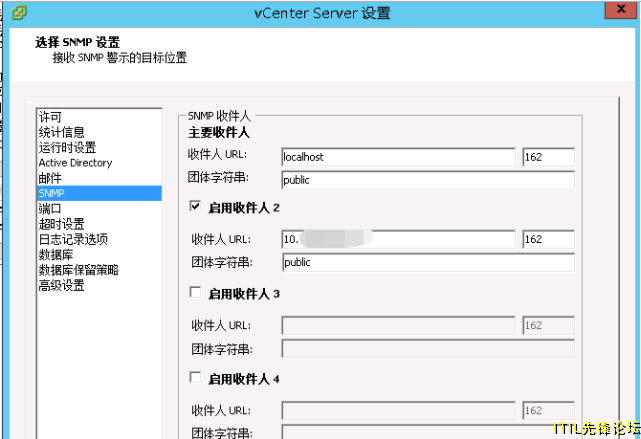Click the 接收 SNMP 警示的目标位置 subtitle

pos(120,58)
